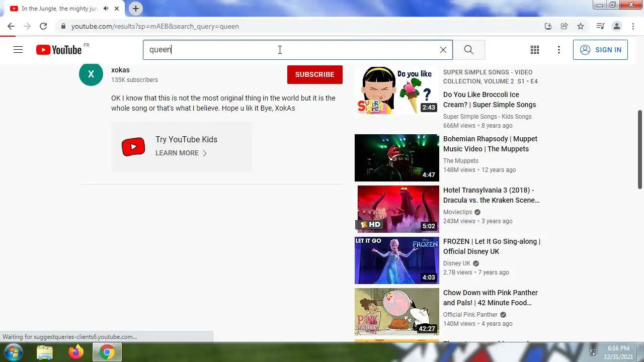Viewport: 644px width, 362px height.
Task: Open FROZEN Let It Go Sing-along title
Action: tap(492, 246)
